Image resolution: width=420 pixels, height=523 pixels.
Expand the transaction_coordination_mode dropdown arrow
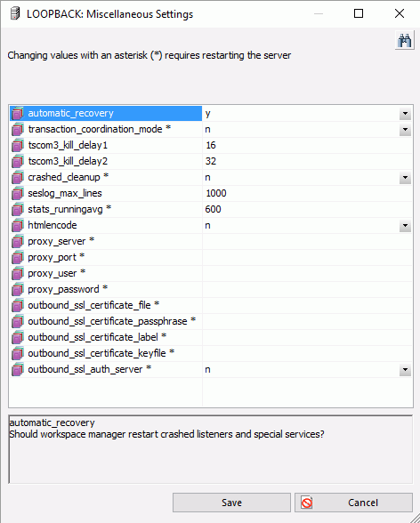coord(405,130)
